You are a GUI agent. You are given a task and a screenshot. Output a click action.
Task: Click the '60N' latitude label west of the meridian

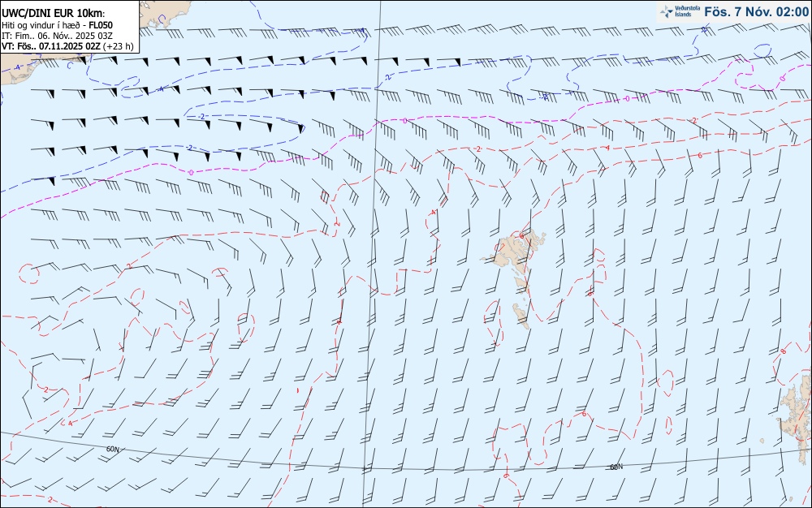coord(112,449)
